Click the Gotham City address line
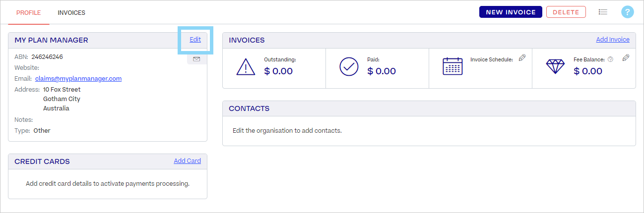This screenshot has height=213, width=644. coord(62,99)
